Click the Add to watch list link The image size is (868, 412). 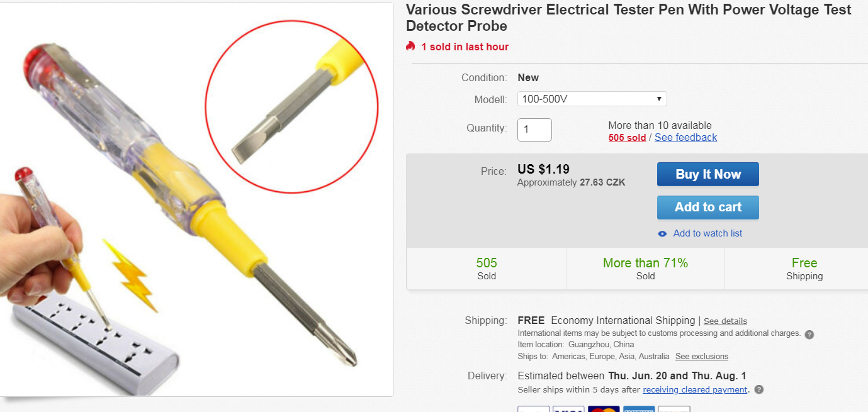click(707, 233)
